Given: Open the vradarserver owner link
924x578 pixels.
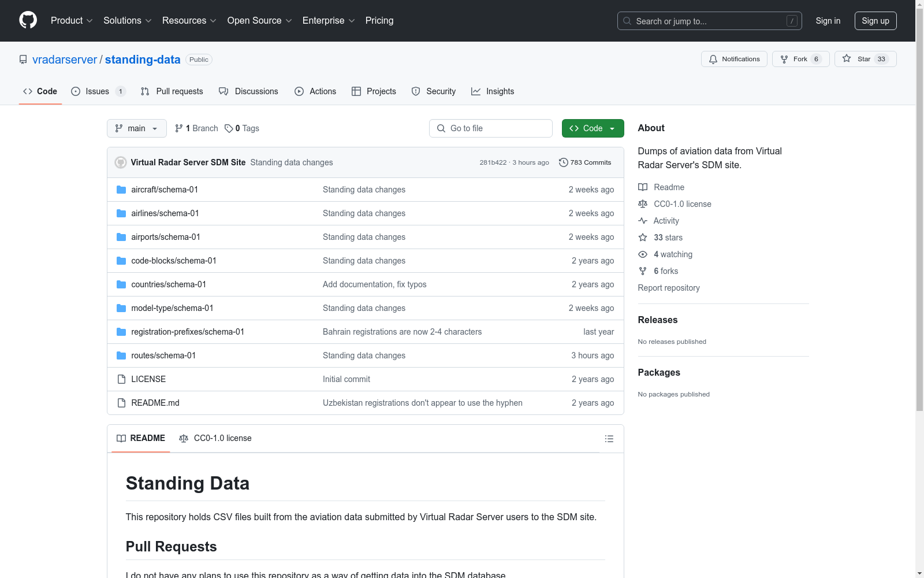Looking at the screenshot, I should [x=65, y=60].
